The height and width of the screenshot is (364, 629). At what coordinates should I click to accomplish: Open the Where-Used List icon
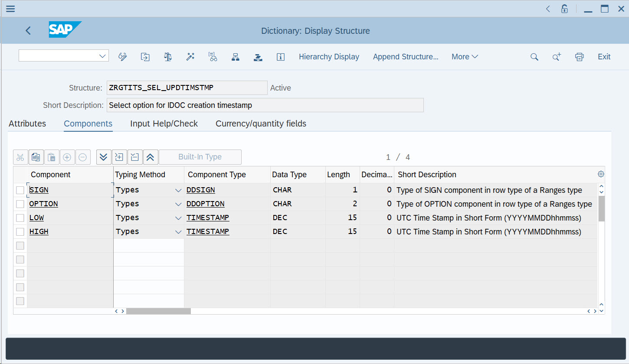[213, 57]
